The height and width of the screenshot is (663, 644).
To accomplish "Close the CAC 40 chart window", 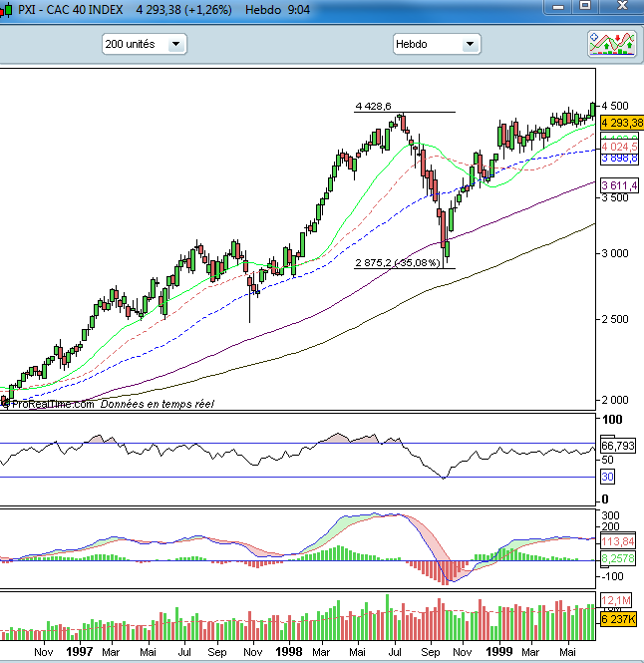I will (622, 6).
